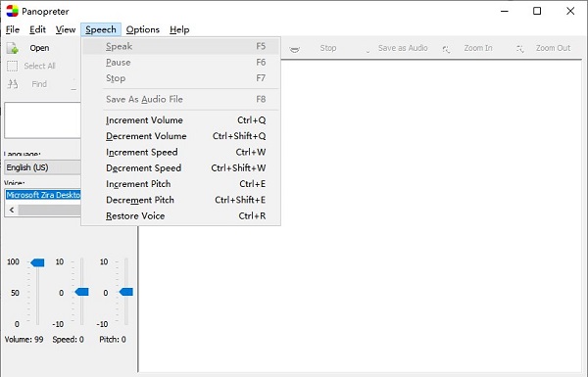The image size is (588, 377).
Task: Click the Volume: 99 readout
Action: click(x=24, y=340)
